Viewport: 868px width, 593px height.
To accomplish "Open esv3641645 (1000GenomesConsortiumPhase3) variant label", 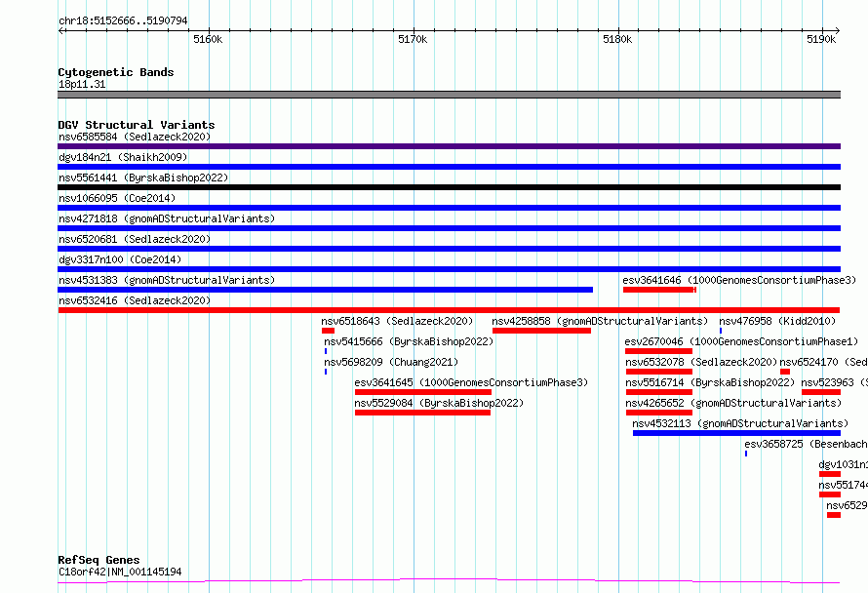I will tap(471, 382).
